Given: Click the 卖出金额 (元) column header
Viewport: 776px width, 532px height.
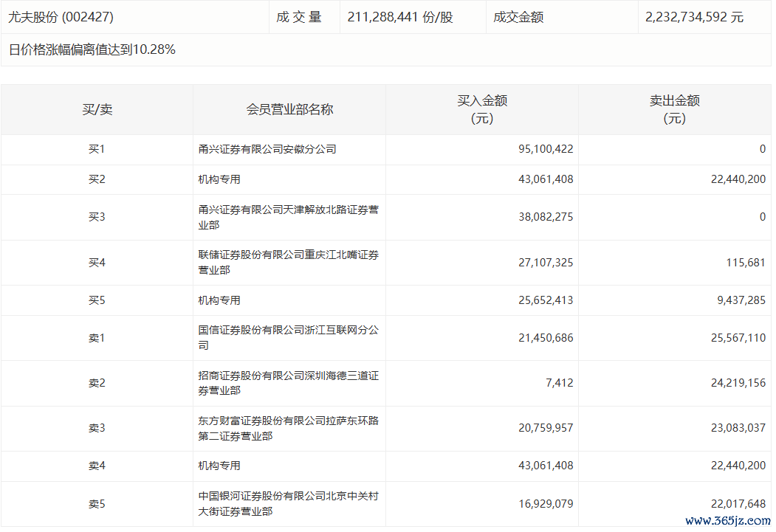Looking at the screenshot, I should pyautogui.click(x=674, y=109).
